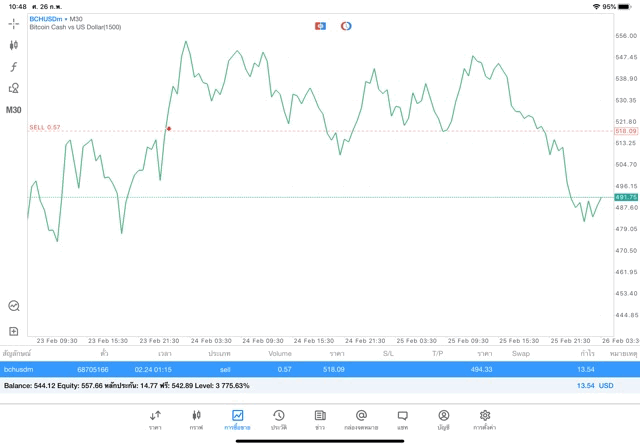Screen dimensions: 640x447
Task: Open the BCHUSDm symbol title
Action: coord(45,19)
